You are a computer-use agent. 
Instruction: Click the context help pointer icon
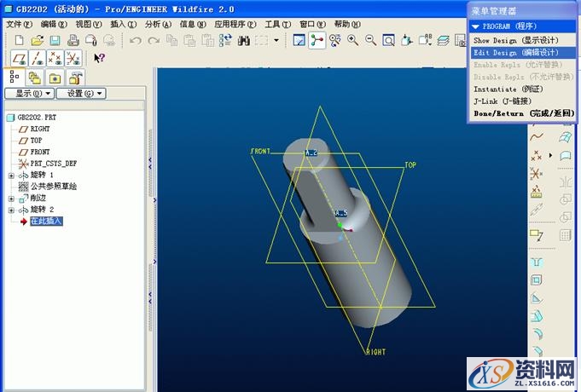(x=99, y=58)
